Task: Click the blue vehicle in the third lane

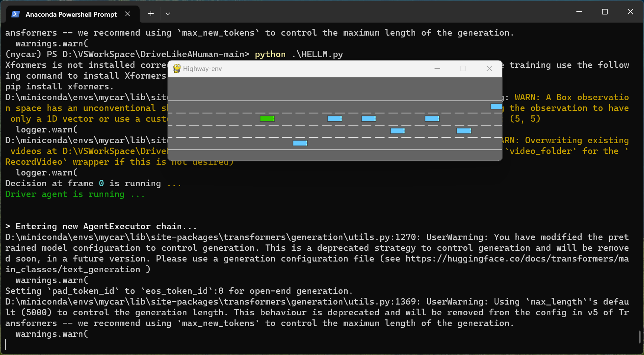Action: point(398,131)
